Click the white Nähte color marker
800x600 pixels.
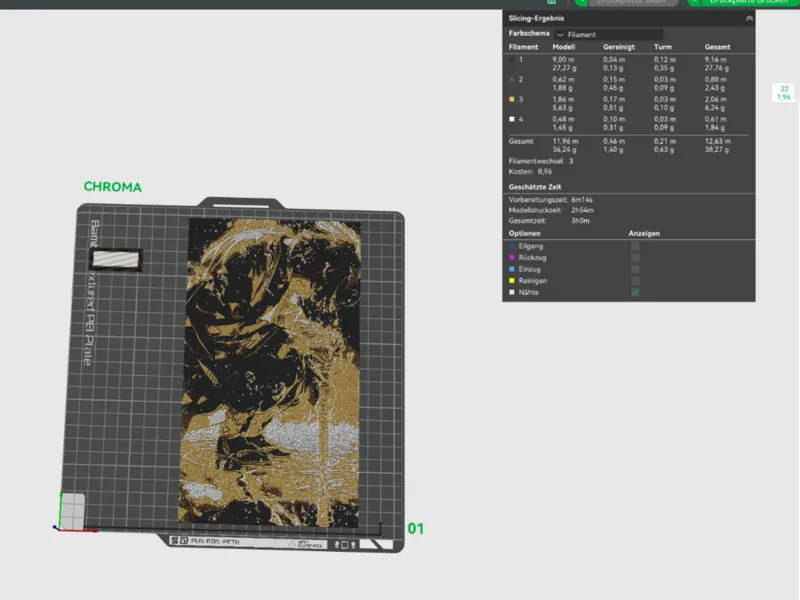(512, 292)
